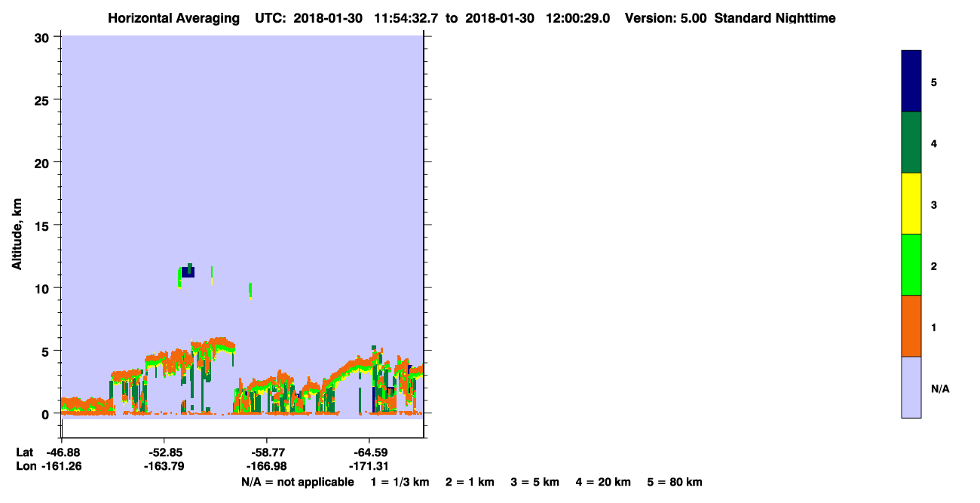Click the orange level 1 colorbar segment
980x503 pixels.
[911, 326]
